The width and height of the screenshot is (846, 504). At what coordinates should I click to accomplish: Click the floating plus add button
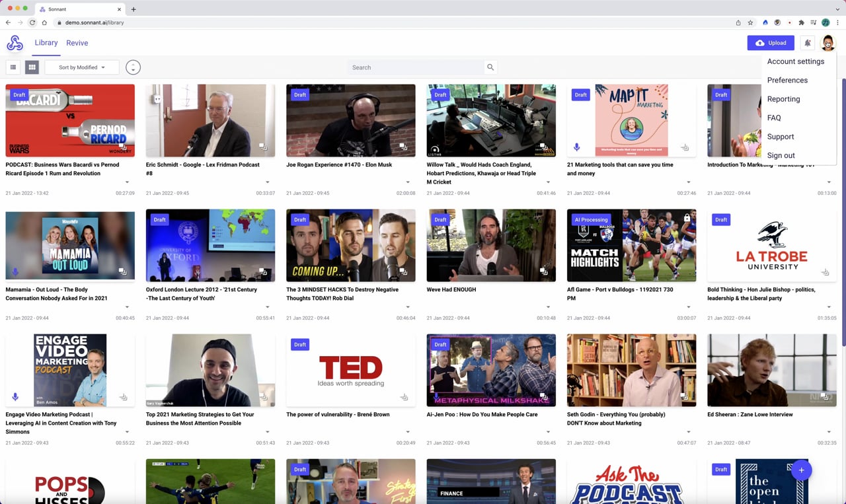[801, 470]
